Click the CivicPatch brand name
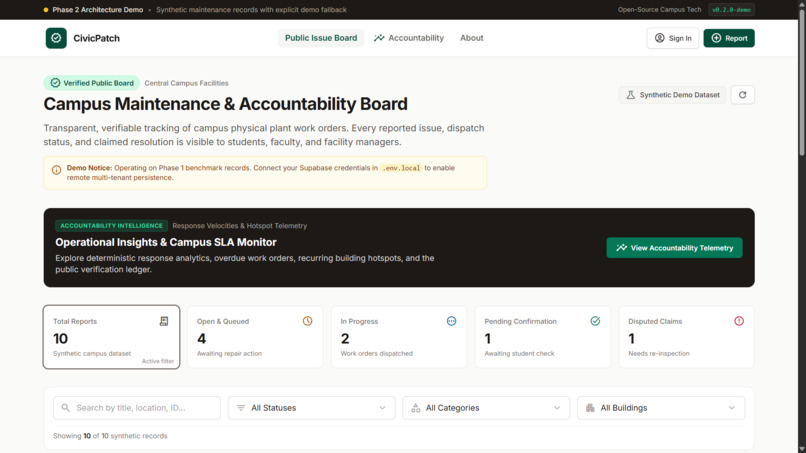Screen dimensions: 806x453 [x=96, y=38]
